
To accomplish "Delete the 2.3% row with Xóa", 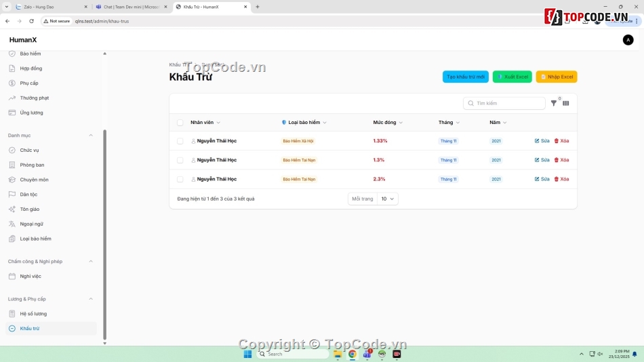I will pos(561,179).
